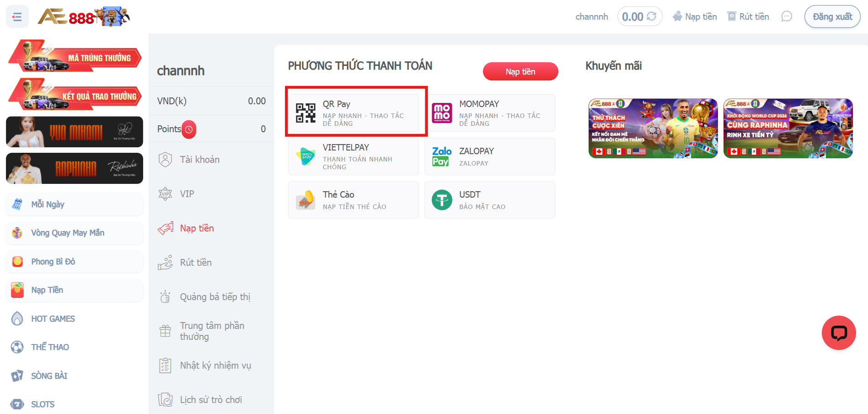Click the soccer ball icon for THỂ THAO
The height and width of the screenshot is (414, 868).
17,347
